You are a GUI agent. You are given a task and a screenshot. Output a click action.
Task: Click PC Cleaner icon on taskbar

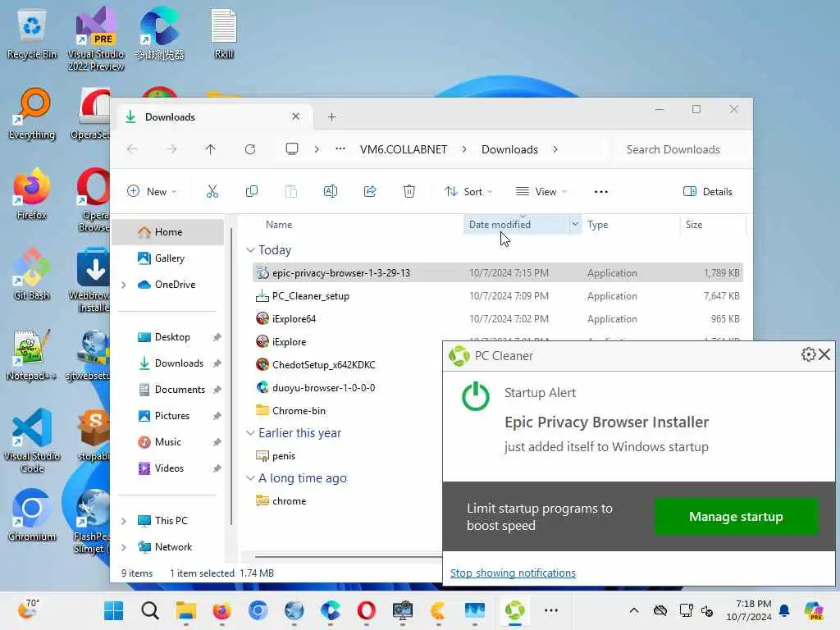coord(515,610)
